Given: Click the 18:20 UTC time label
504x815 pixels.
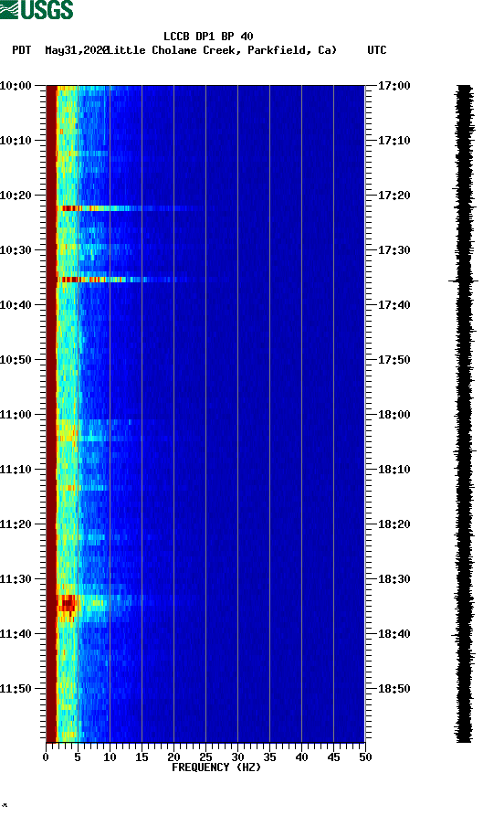Looking at the screenshot, I should point(394,524).
